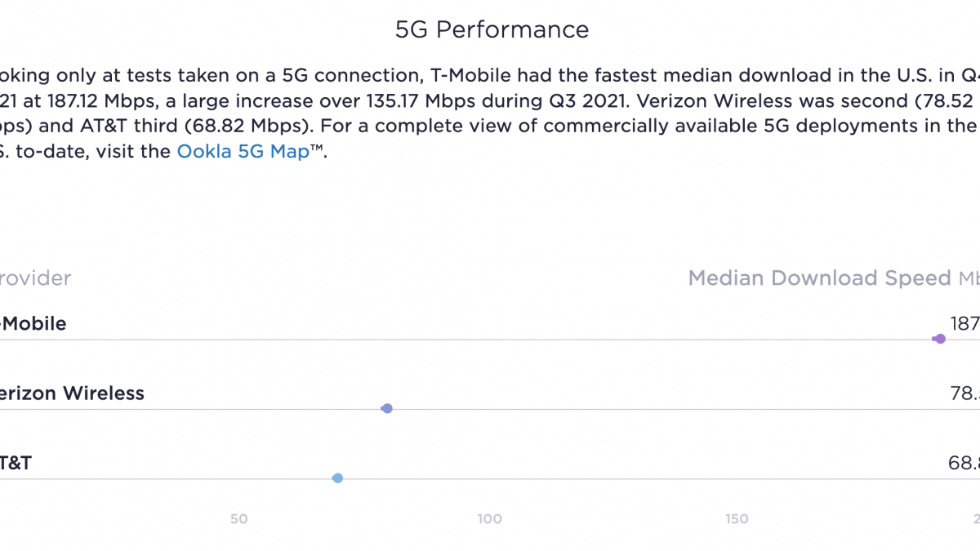Click Verizon's 78 speed value in chart row
This screenshot has width=980, height=551.
coord(964,393)
